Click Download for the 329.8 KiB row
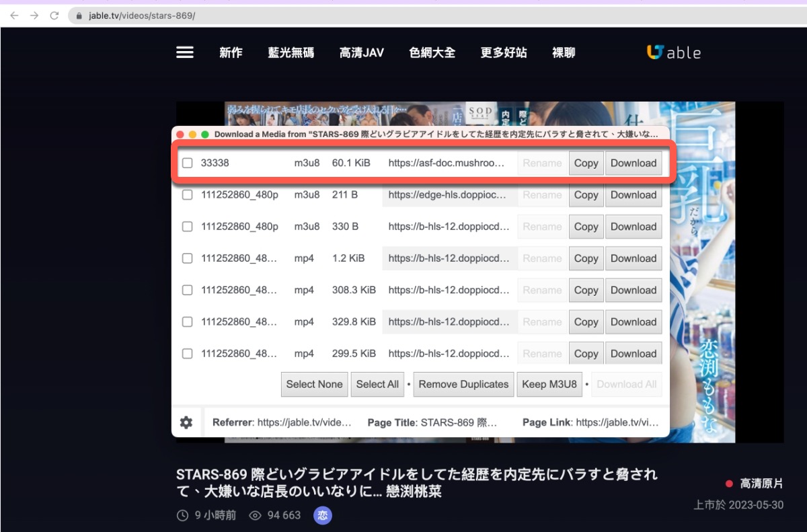The width and height of the screenshot is (807, 532). tap(633, 321)
